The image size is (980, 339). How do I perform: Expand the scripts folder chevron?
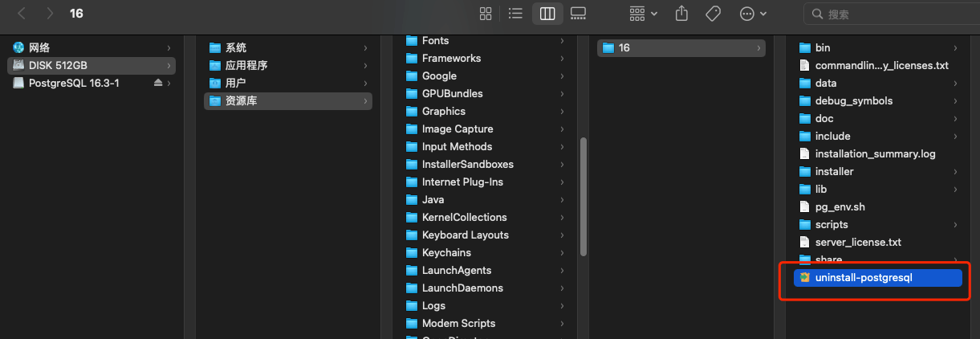(x=955, y=225)
